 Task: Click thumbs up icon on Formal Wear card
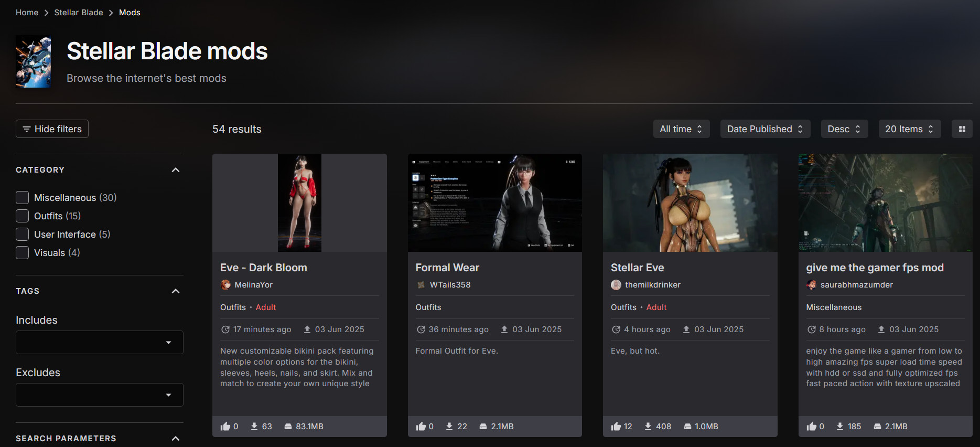[421, 427]
